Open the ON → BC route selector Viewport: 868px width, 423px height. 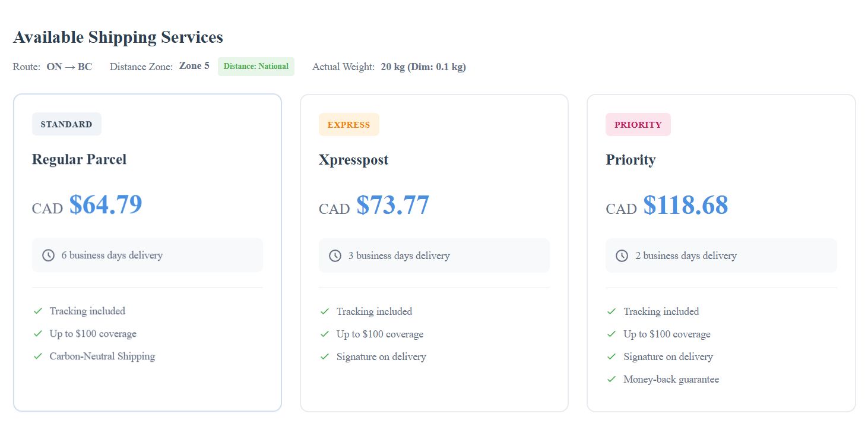(x=69, y=67)
